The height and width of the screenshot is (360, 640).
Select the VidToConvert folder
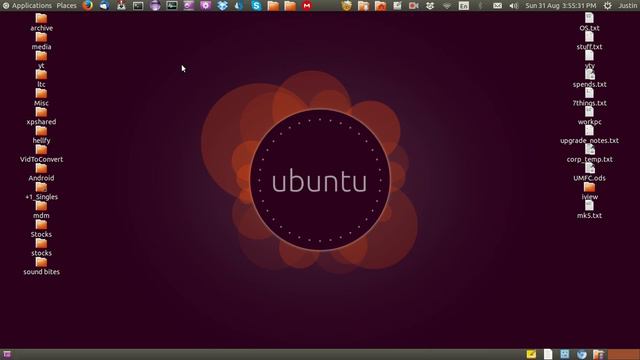coord(41,154)
